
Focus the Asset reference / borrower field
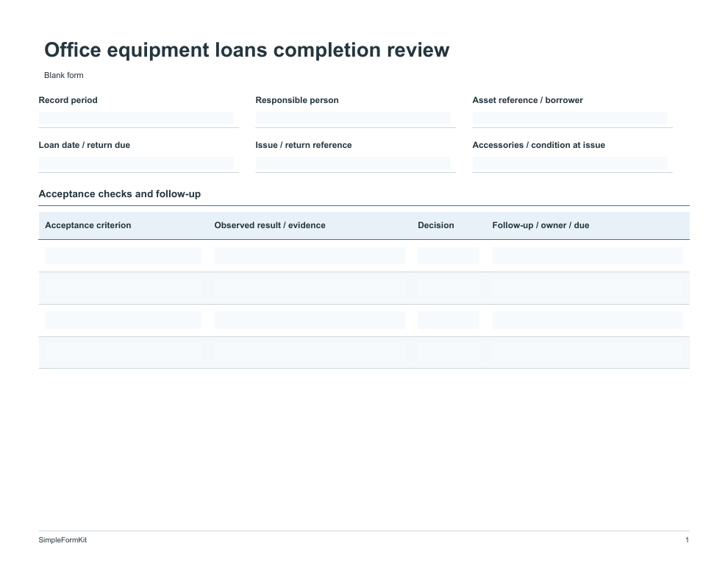tap(570, 118)
